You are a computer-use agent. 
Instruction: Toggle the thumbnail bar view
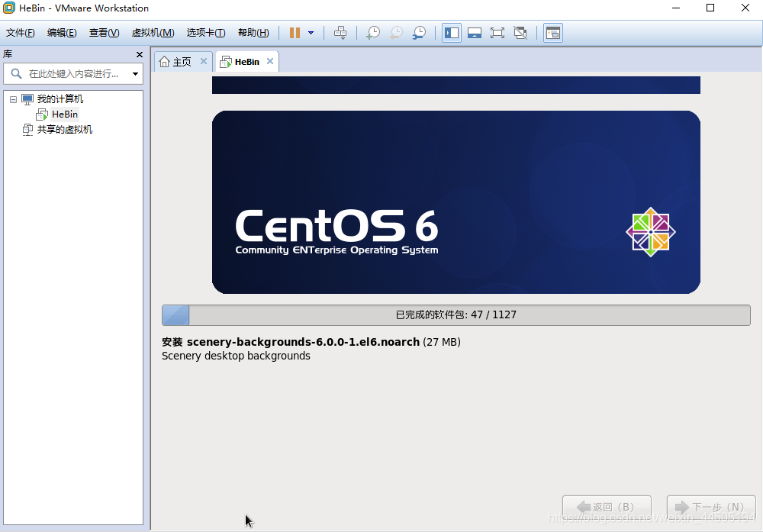point(475,33)
